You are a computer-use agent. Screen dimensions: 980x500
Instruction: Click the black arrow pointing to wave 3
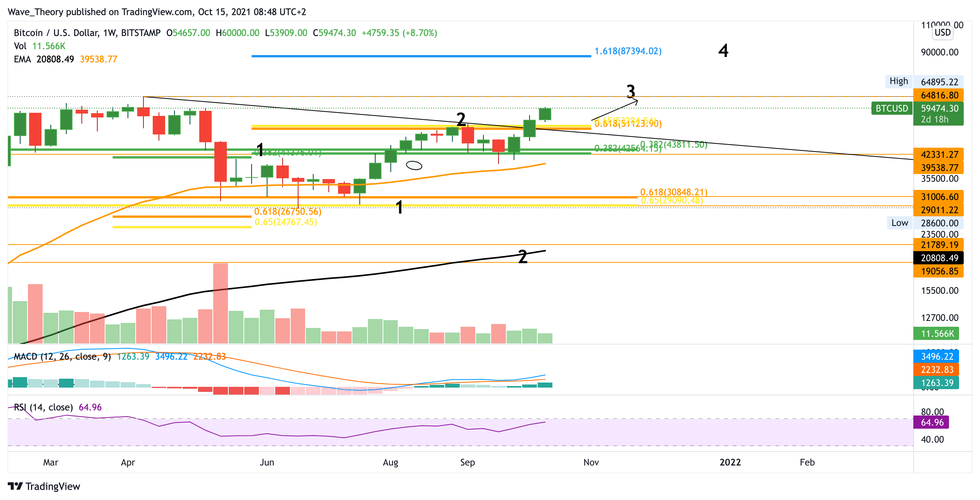pyautogui.click(x=614, y=110)
